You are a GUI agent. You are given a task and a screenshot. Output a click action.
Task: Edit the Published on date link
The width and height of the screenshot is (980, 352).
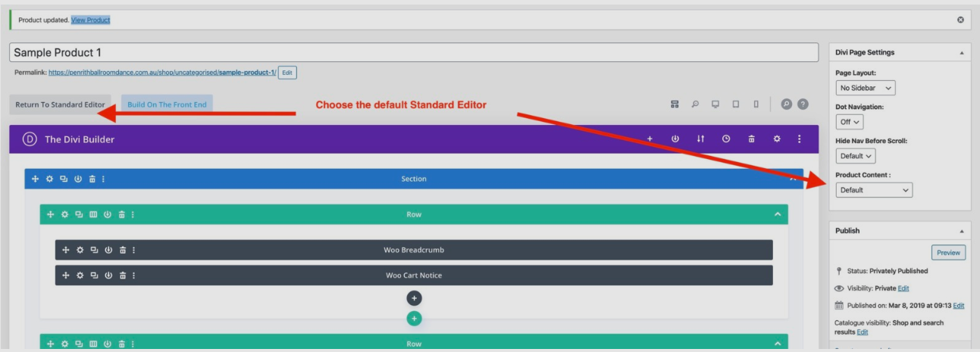[x=959, y=306]
